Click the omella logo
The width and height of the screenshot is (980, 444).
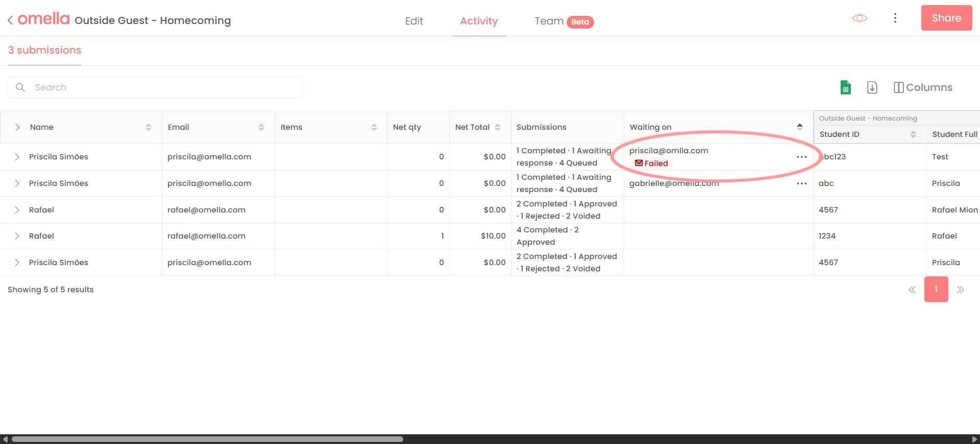(x=44, y=19)
